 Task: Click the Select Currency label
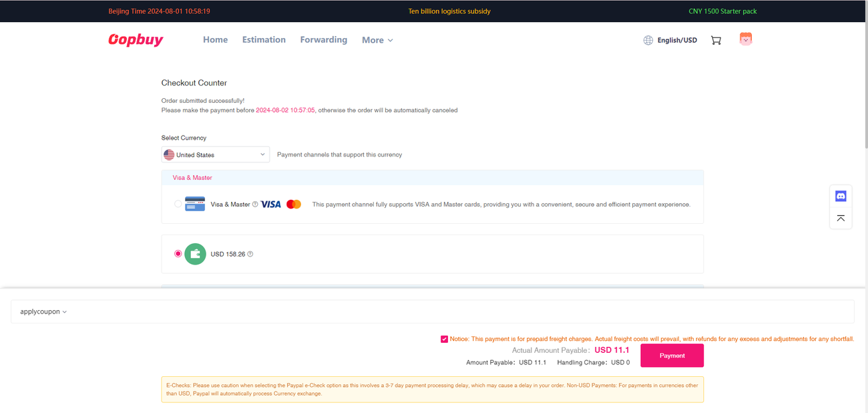184,138
